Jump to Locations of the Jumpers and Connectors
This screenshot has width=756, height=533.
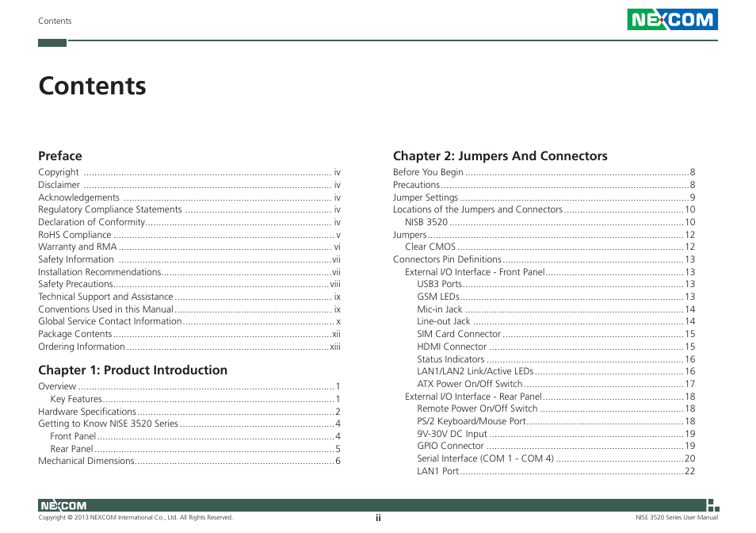click(544, 209)
